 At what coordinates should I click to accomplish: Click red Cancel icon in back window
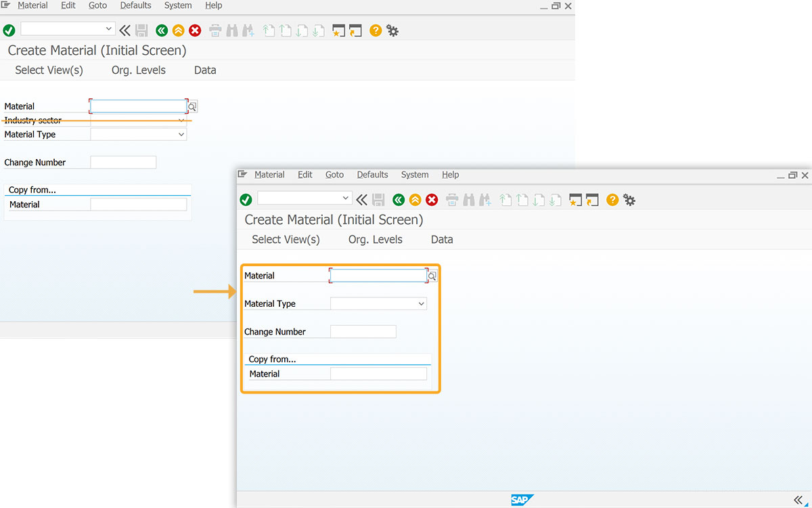(x=195, y=30)
